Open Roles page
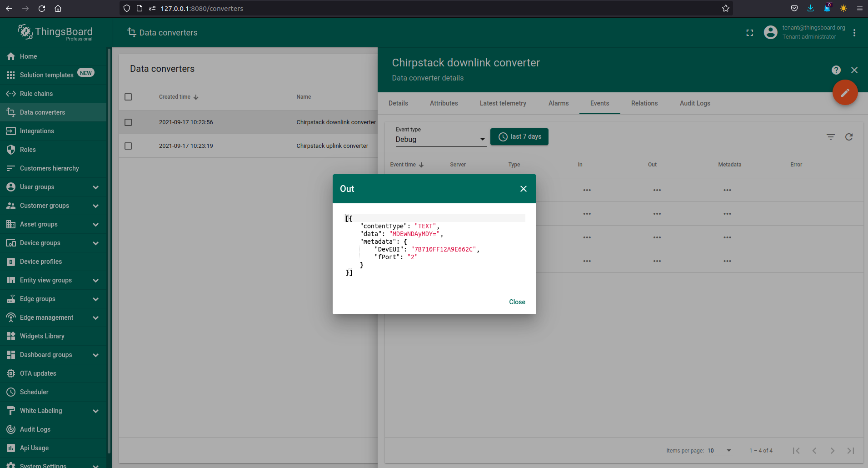 tap(53, 150)
